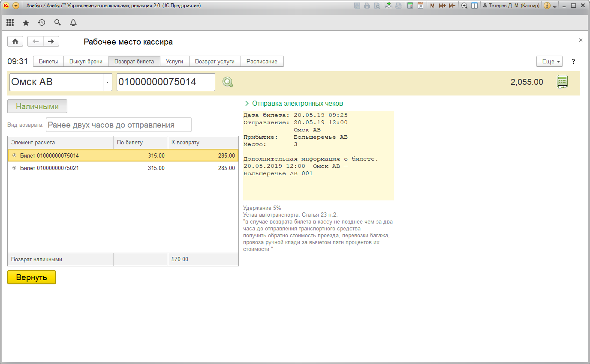Open the Омск АВ station dropdown
Viewport: 590px width, 364px height.
click(x=107, y=82)
